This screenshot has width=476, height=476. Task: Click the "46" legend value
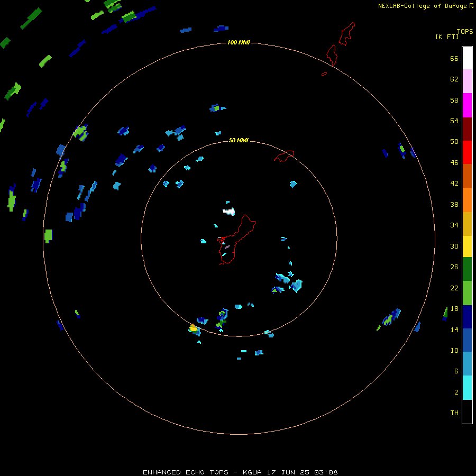[x=454, y=163]
